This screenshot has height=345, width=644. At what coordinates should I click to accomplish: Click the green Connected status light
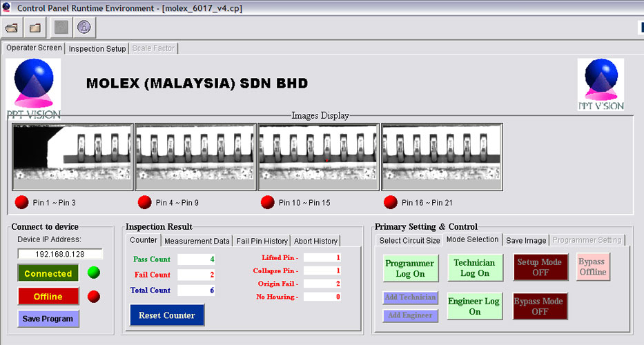click(94, 273)
